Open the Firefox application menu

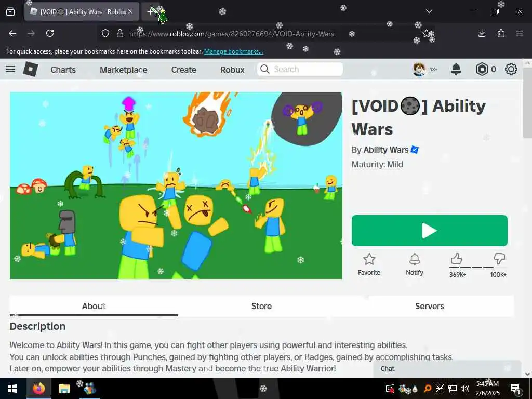pyautogui.click(x=520, y=33)
